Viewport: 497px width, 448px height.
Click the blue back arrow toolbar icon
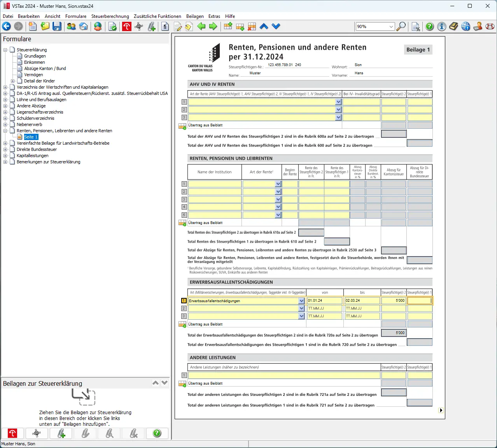pyautogui.click(x=7, y=26)
